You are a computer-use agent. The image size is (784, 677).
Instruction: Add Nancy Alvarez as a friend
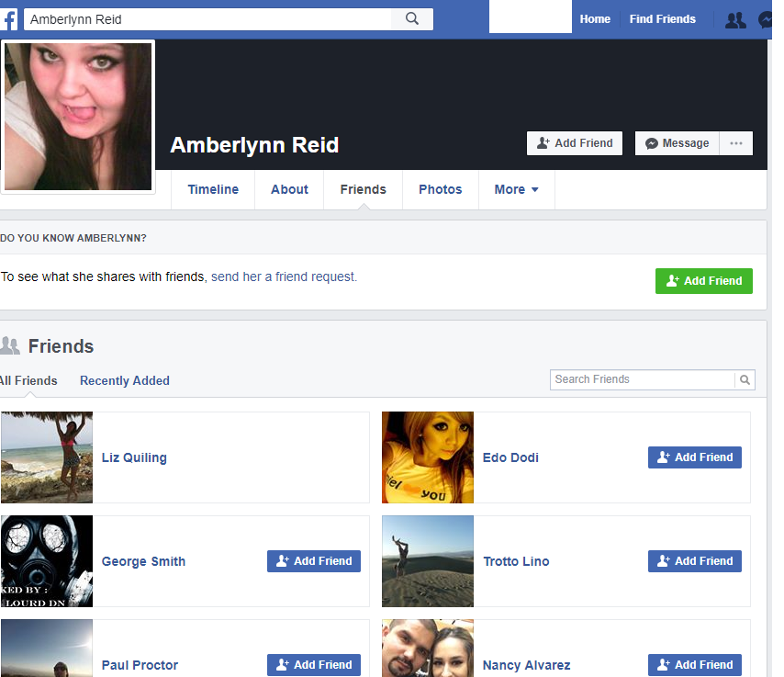pyautogui.click(x=695, y=665)
